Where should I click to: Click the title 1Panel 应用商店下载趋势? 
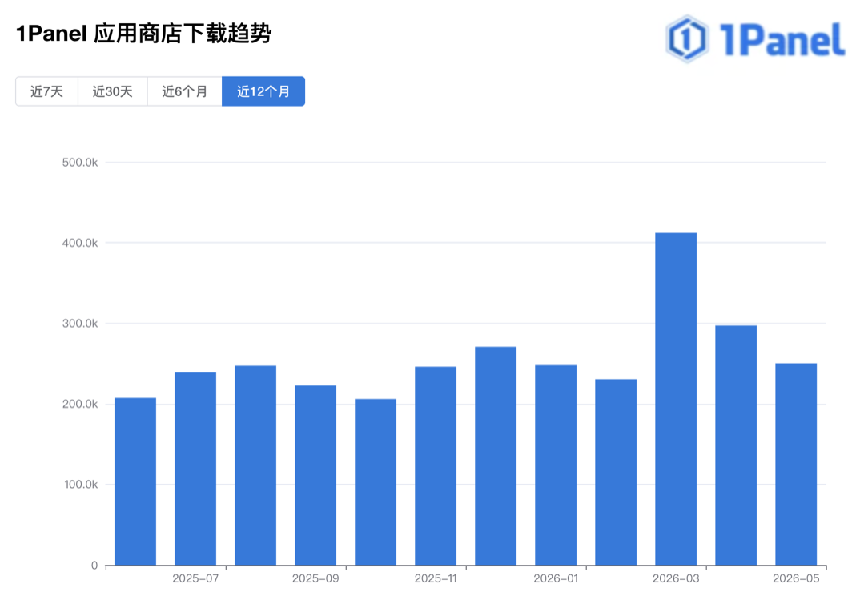click(143, 33)
